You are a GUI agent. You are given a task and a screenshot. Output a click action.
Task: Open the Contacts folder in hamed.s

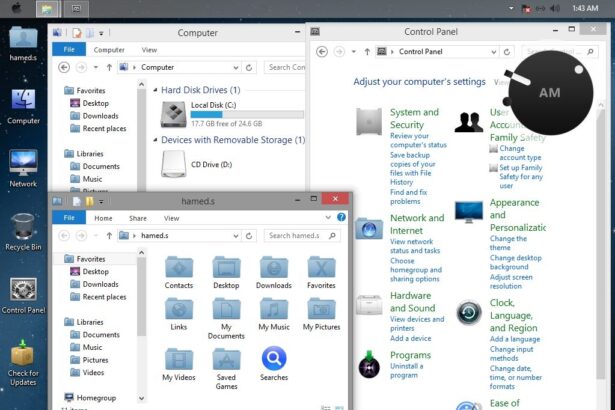pyautogui.click(x=179, y=267)
